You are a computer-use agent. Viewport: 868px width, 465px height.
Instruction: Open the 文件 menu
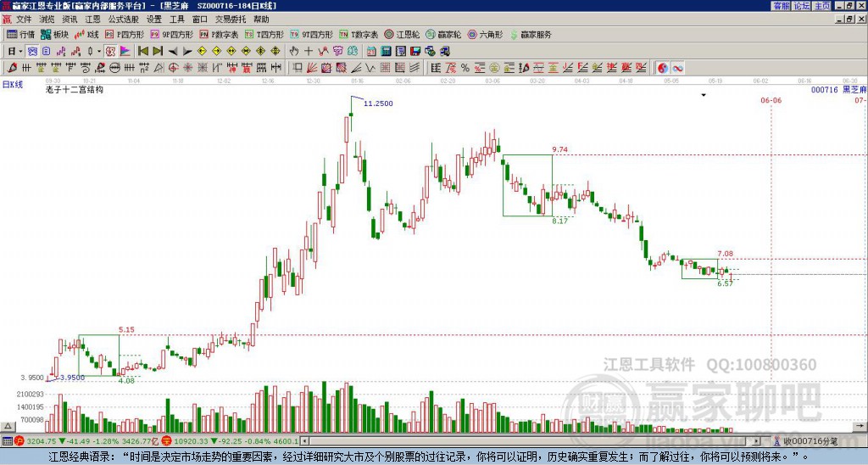pos(24,20)
